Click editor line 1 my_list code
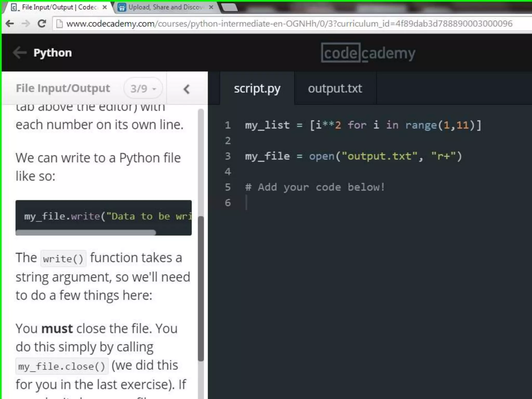 point(363,125)
